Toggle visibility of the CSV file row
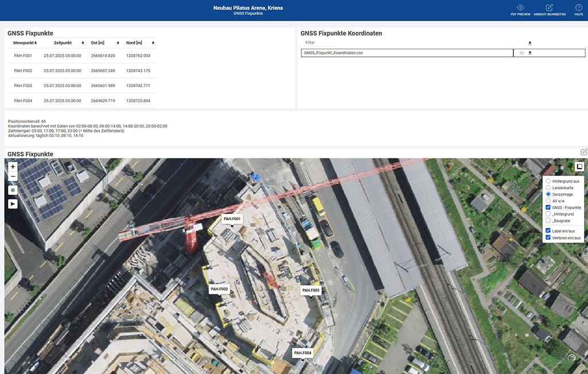 pyautogui.click(x=521, y=53)
